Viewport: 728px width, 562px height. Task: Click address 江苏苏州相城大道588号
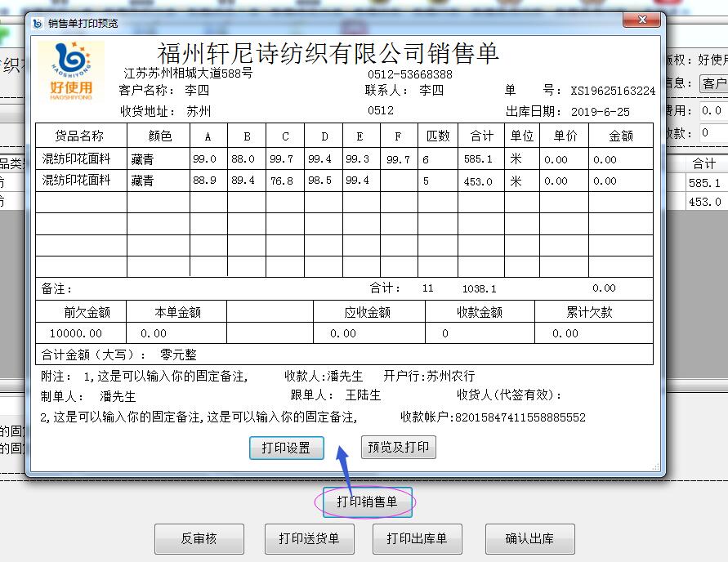tap(188, 73)
